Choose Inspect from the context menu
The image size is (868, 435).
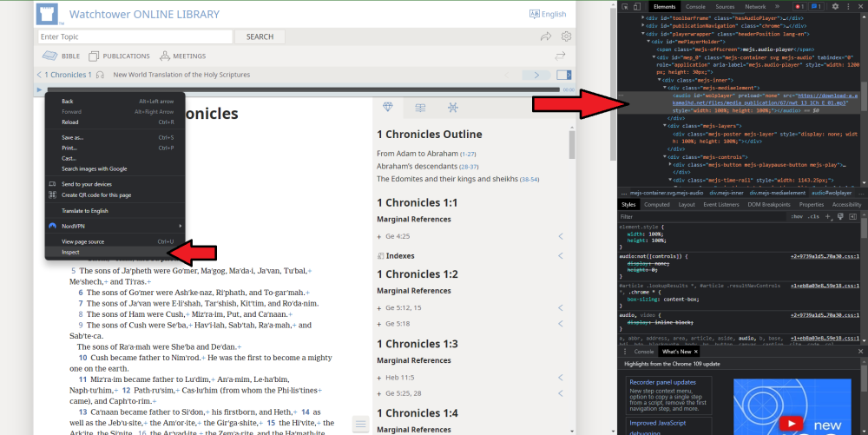pos(71,252)
